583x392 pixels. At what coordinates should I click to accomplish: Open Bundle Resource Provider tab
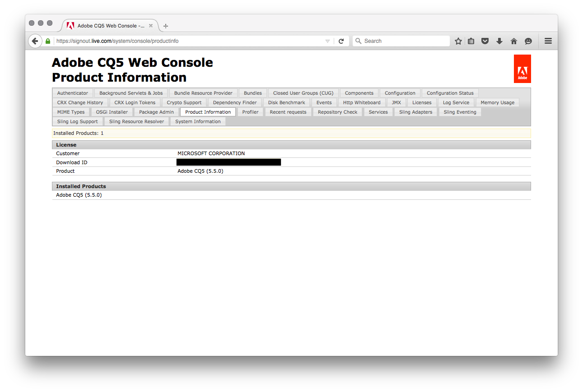[203, 93]
